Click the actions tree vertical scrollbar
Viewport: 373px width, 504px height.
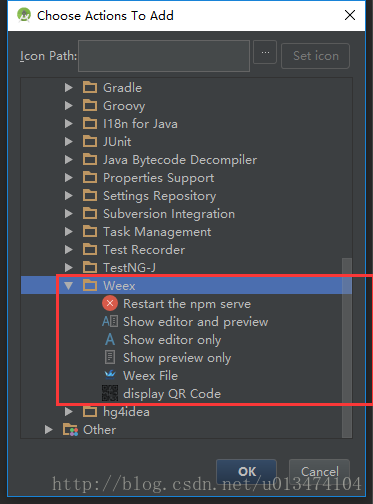point(347,347)
